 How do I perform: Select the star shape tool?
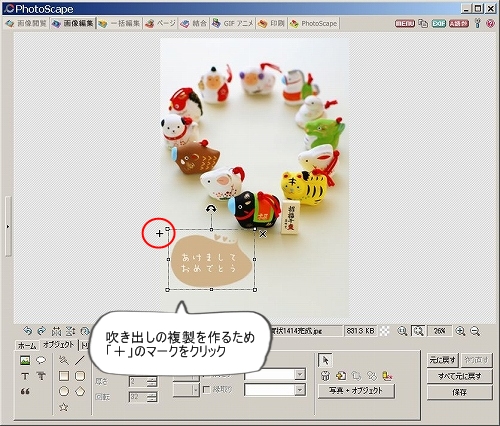(64, 407)
